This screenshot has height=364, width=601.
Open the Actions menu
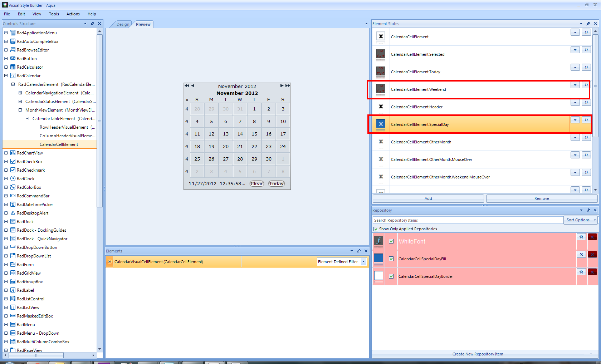[73, 14]
